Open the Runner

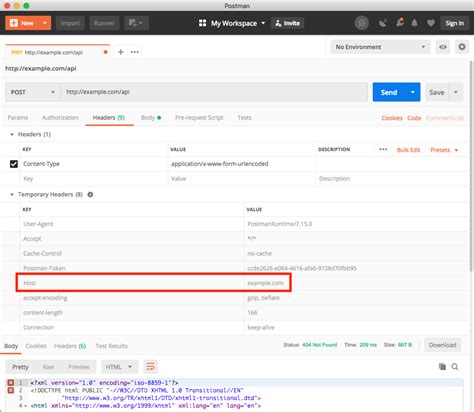104,23
